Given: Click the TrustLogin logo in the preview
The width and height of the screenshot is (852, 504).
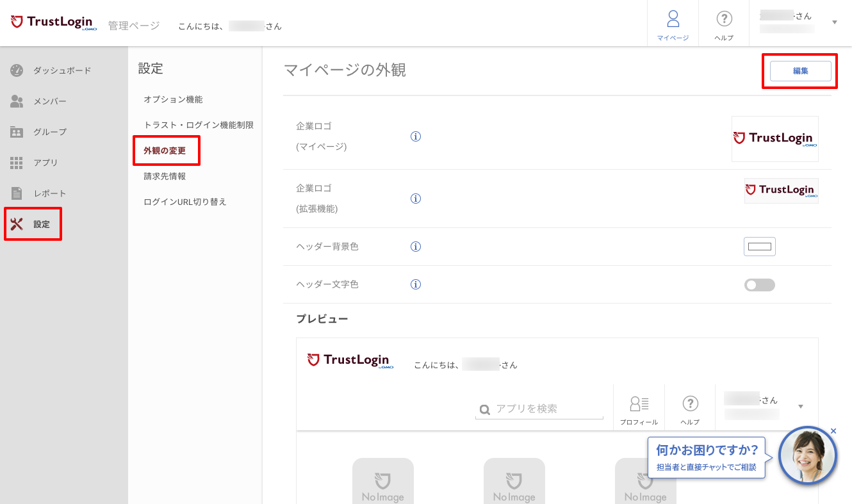Looking at the screenshot, I should click(350, 361).
